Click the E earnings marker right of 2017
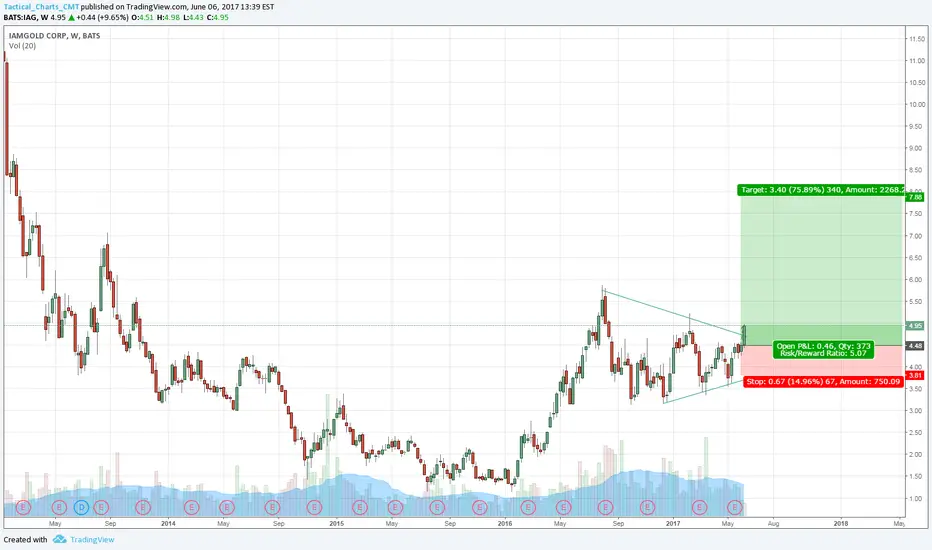 [700, 507]
